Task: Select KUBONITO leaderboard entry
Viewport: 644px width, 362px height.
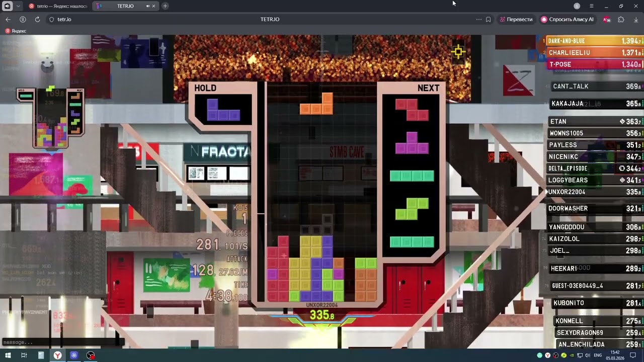Action: coord(598,303)
